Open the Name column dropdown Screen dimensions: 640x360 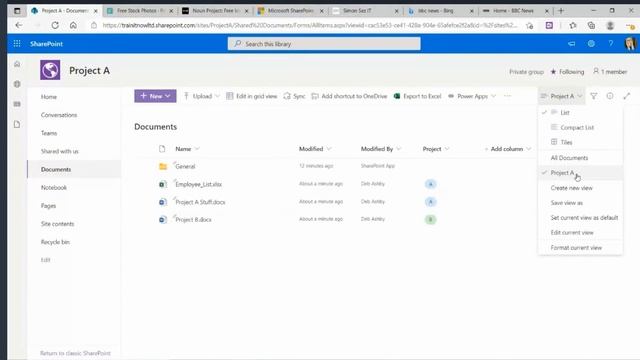click(x=188, y=149)
